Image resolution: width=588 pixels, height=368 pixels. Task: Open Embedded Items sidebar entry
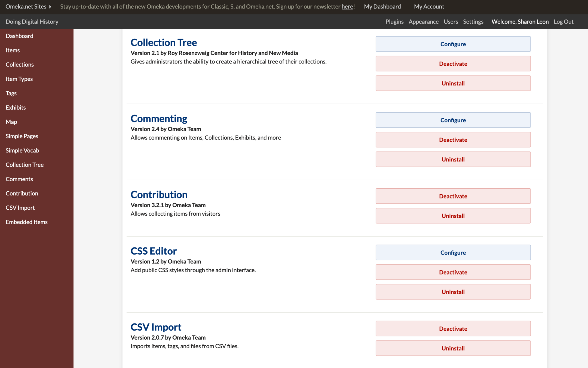coord(26,222)
